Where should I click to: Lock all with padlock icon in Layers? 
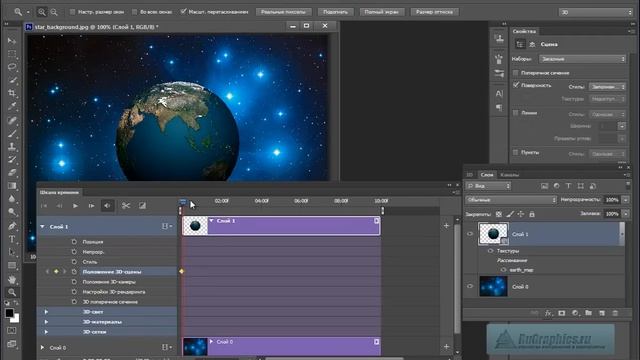pyautogui.click(x=532, y=214)
